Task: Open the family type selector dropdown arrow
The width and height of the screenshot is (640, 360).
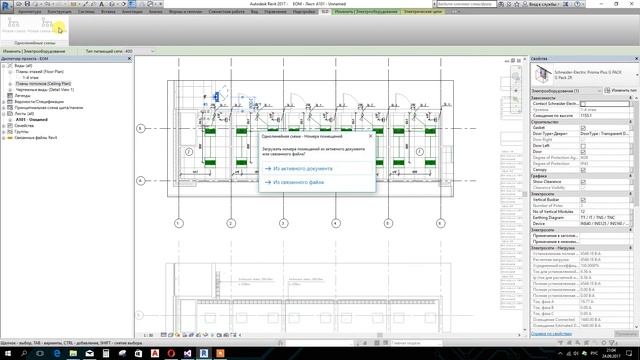Action: coord(637,75)
